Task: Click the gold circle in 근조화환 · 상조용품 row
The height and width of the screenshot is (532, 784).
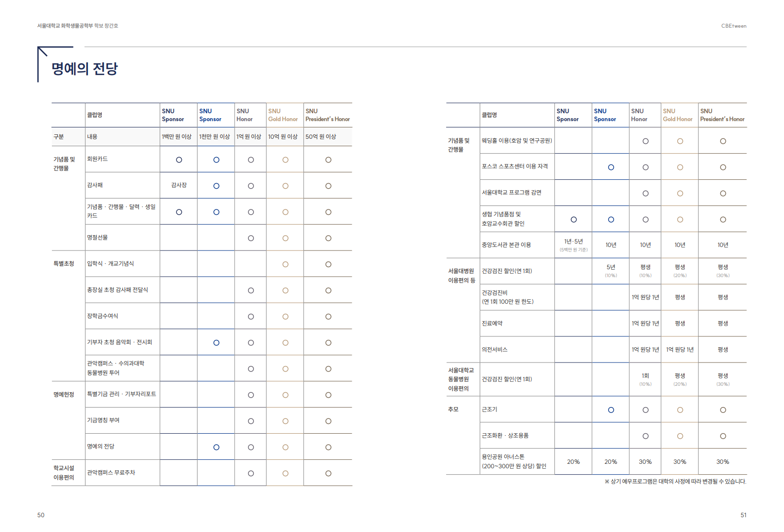Action: [x=680, y=436]
